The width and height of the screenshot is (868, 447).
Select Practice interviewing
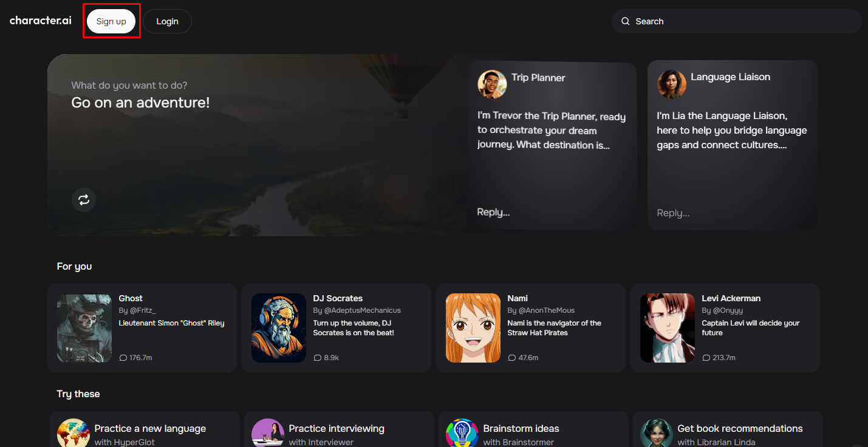point(337,429)
